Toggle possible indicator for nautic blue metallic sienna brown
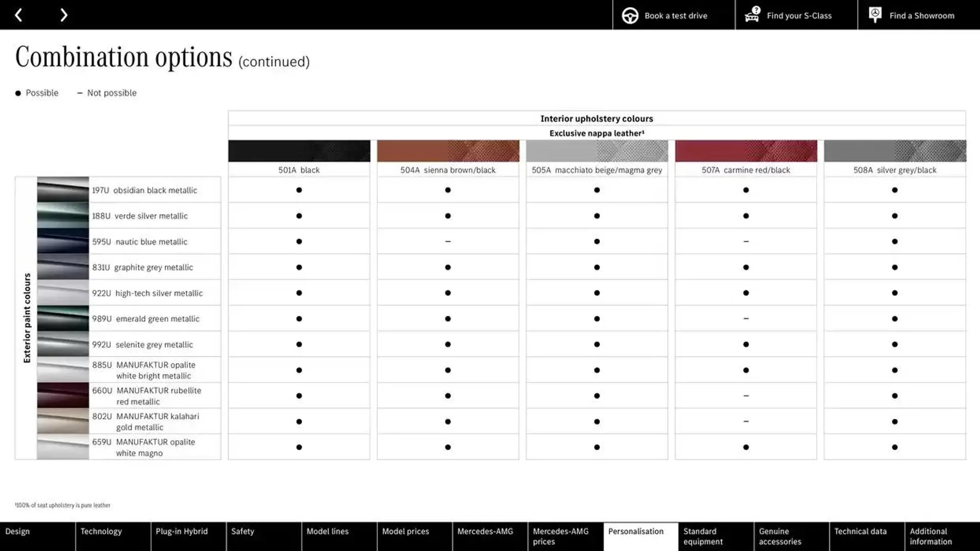This screenshot has height=551, width=980. tap(448, 241)
